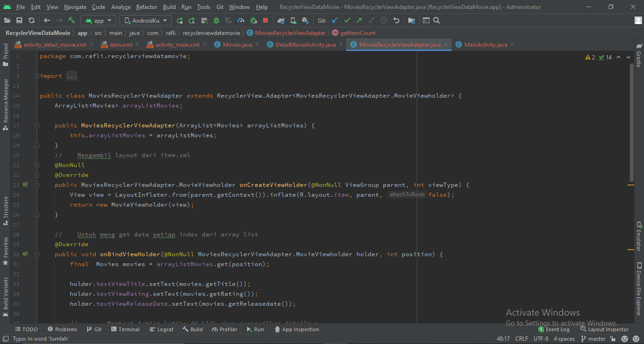This screenshot has height=344, width=644.
Task: Close the item.xml tab
Action: [137, 45]
